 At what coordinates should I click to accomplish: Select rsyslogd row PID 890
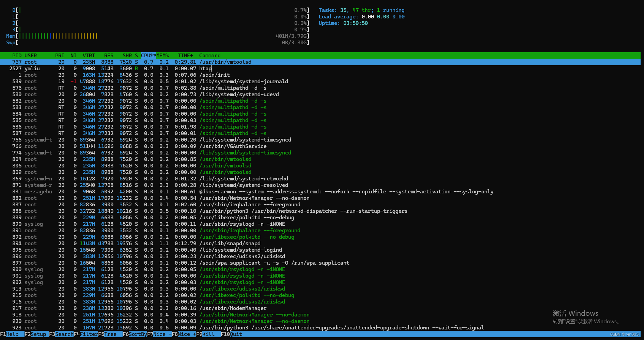320,224
